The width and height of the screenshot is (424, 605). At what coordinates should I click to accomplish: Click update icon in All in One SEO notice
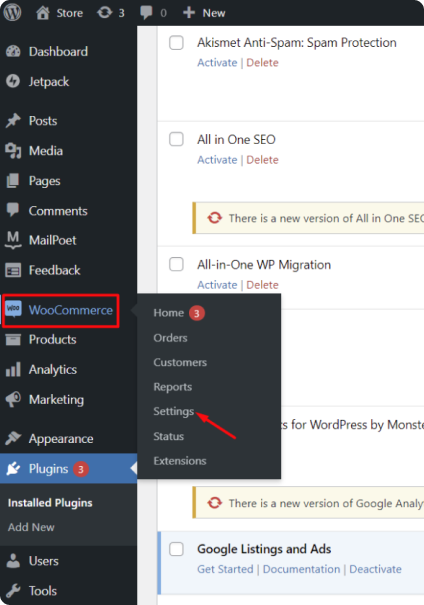click(215, 218)
